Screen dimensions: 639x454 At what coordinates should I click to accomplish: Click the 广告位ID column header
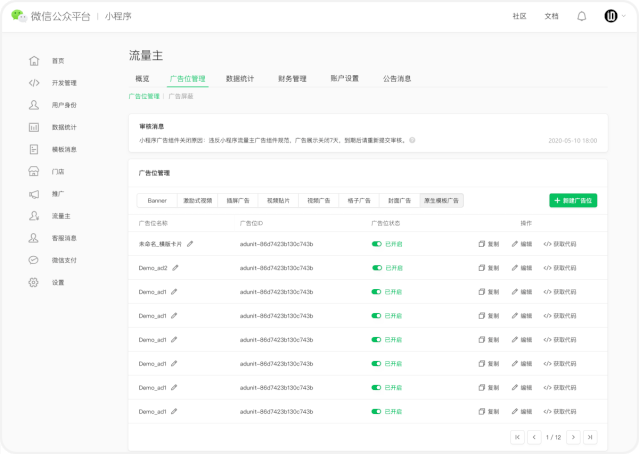tap(251, 223)
